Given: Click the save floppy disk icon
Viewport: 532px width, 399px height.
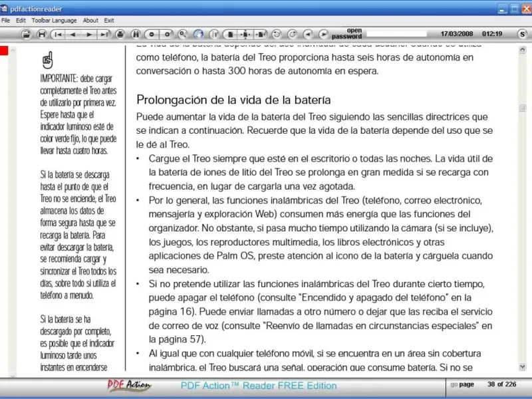Looking at the screenshot, I should [41, 35].
